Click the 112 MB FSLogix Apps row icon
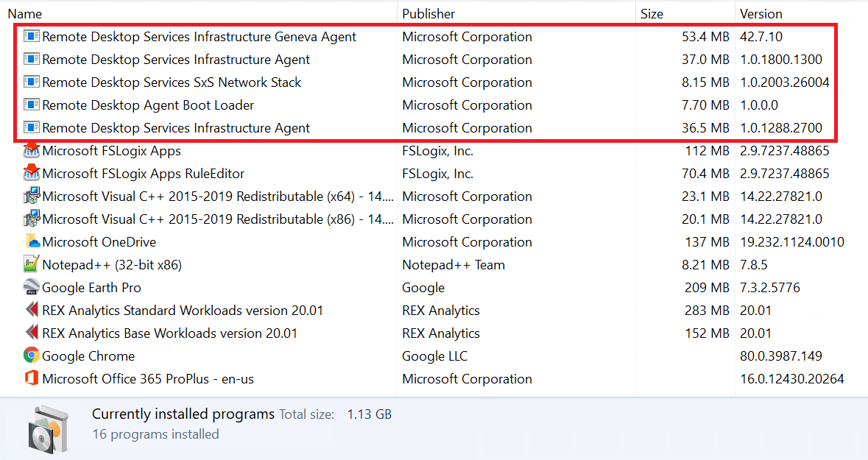Viewport: 868px width, 460px height. (32, 150)
